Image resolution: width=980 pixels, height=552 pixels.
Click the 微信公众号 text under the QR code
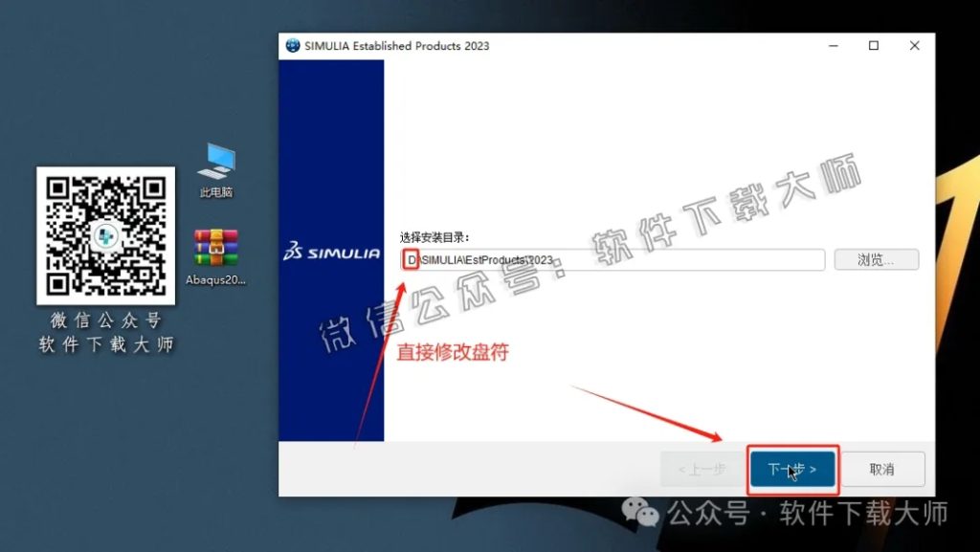tap(105, 321)
